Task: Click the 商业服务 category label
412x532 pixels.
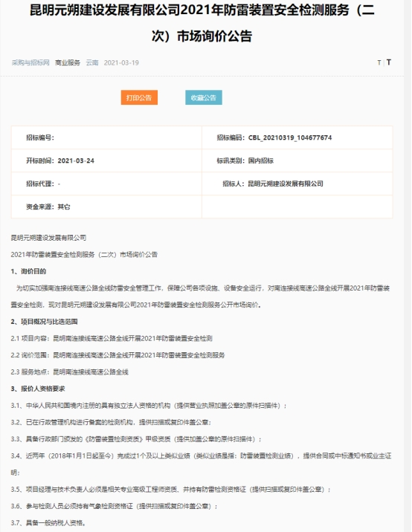Action: (x=68, y=62)
